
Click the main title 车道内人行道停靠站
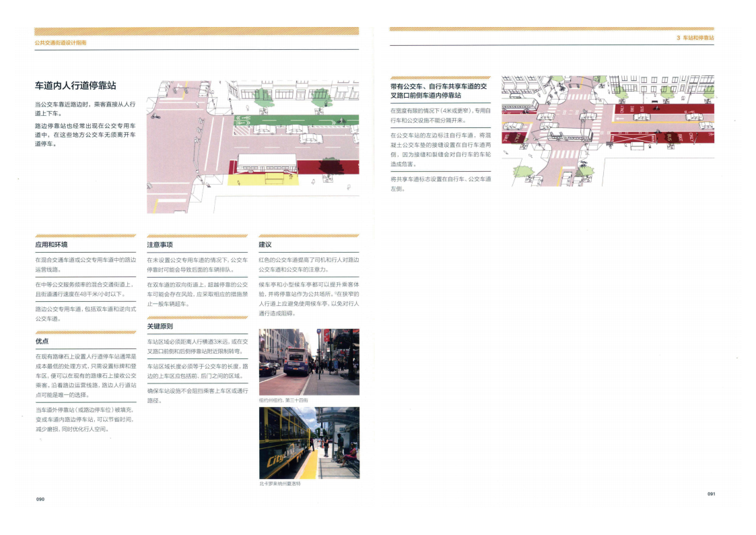pyautogui.click(x=75, y=86)
